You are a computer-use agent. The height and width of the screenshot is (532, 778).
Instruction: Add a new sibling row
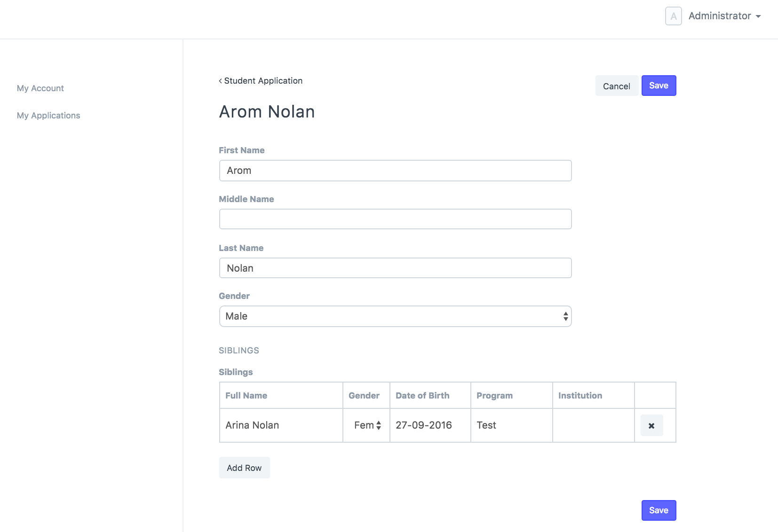pyautogui.click(x=244, y=468)
